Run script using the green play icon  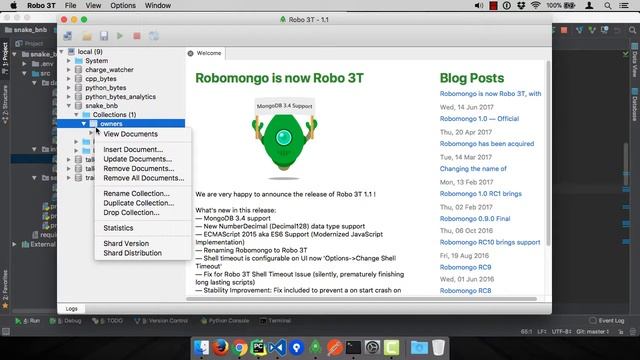pyautogui.click(x=120, y=36)
